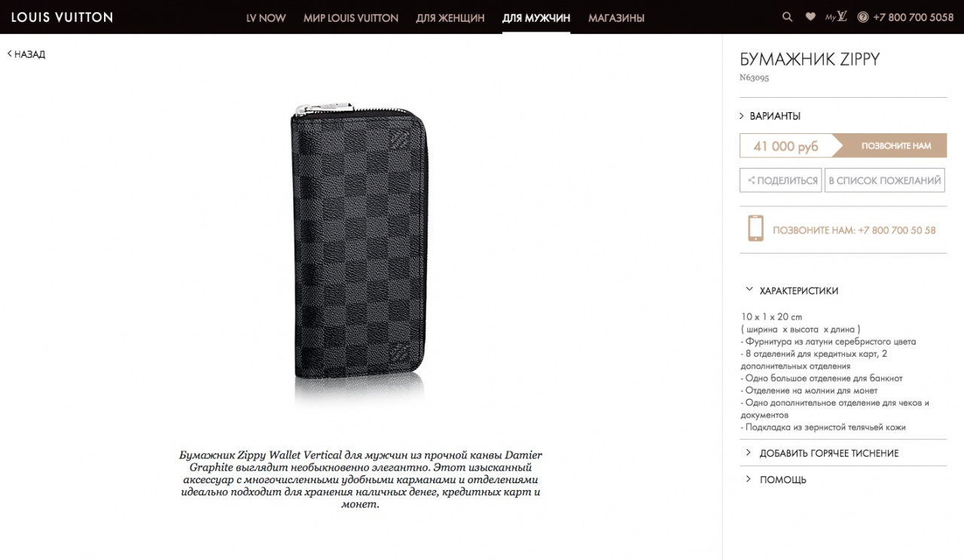
Task: Open the MyLV account icon
Action: click(836, 17)
